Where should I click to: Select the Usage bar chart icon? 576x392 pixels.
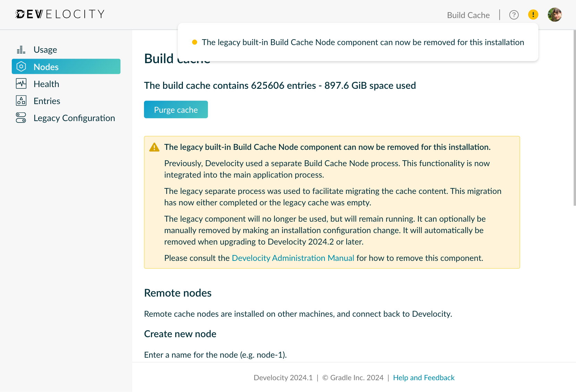(x=21, y=49)
